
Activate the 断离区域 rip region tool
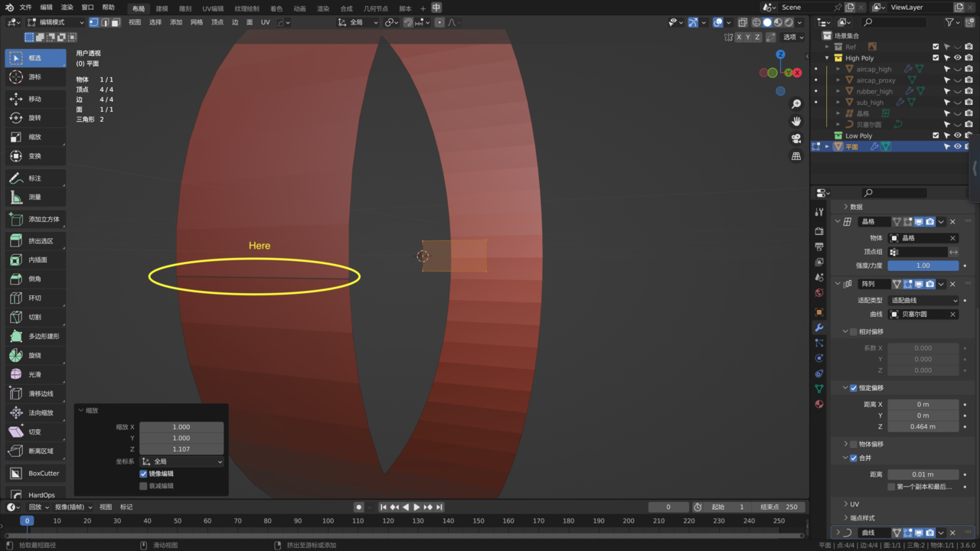click(x=35, y=452)
